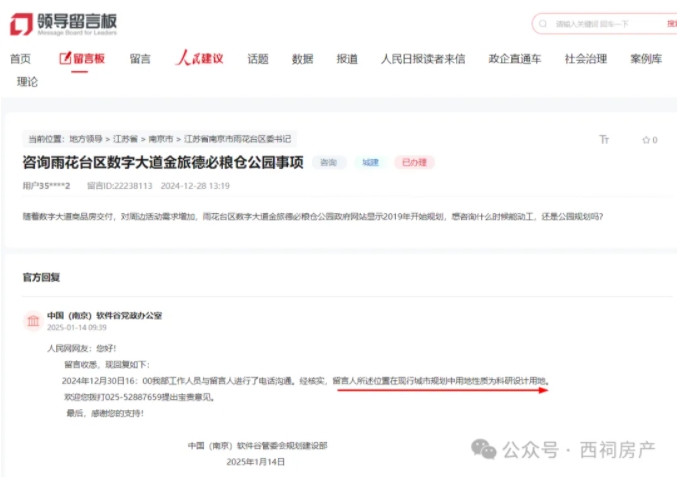Click the star favorite icon
The height and width of the screenshot is (479, 677).
pyautogui.click(x=645, y=140)
